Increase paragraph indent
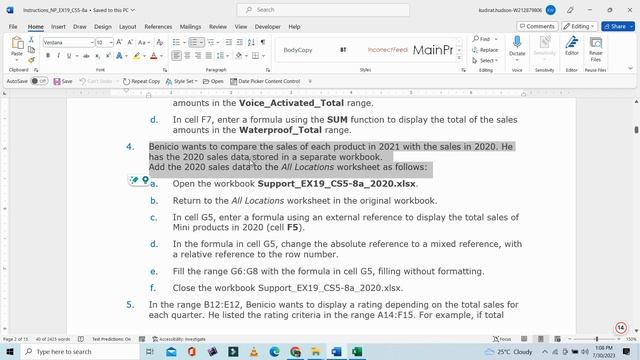This screenshot has height=360, width=640. tap(239, 42)
